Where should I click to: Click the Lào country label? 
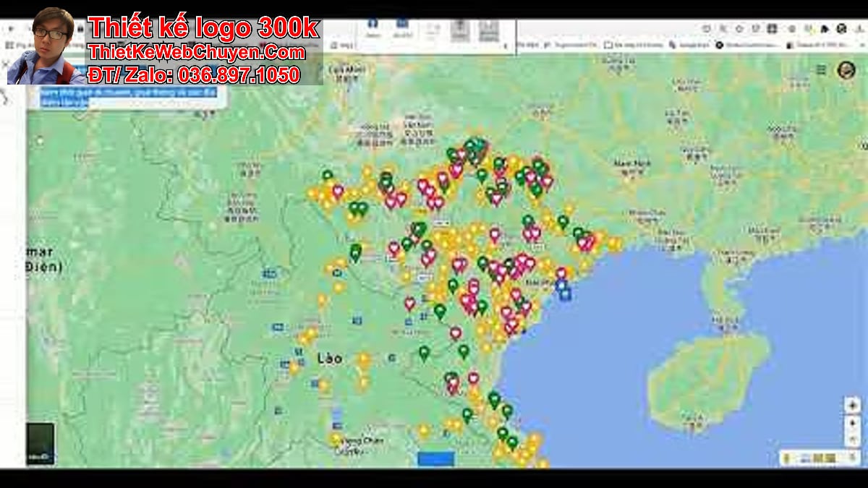pyautogui.click(x=329, y=359)
